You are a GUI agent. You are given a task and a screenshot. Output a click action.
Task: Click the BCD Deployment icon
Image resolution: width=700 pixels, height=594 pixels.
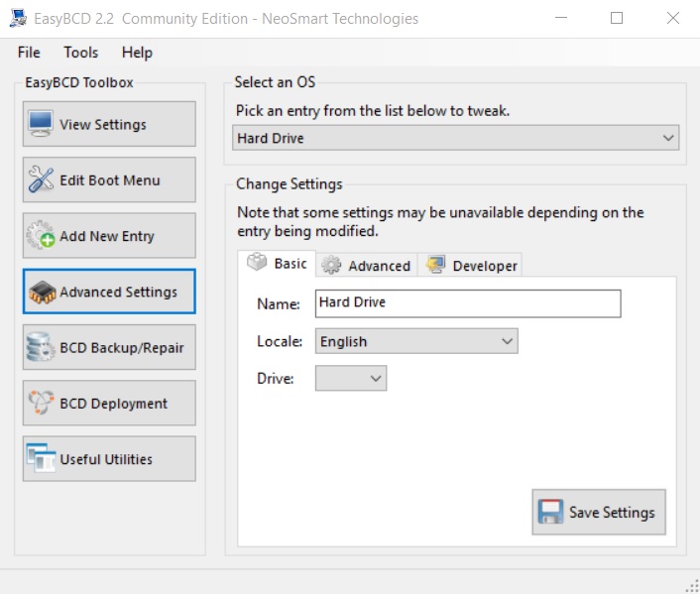pyautogui.click(x=41, y=403)
